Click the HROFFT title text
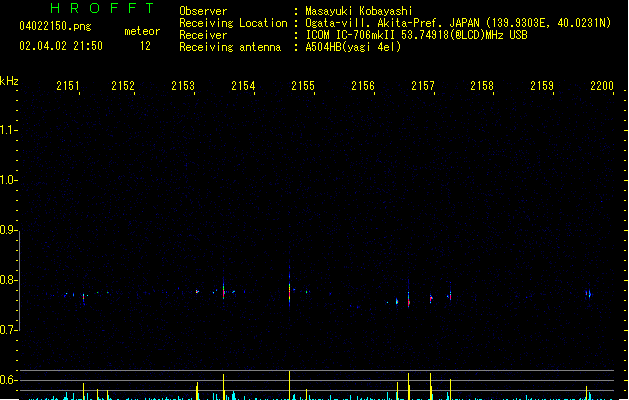The image size is (629, 400). pos(102,8)
